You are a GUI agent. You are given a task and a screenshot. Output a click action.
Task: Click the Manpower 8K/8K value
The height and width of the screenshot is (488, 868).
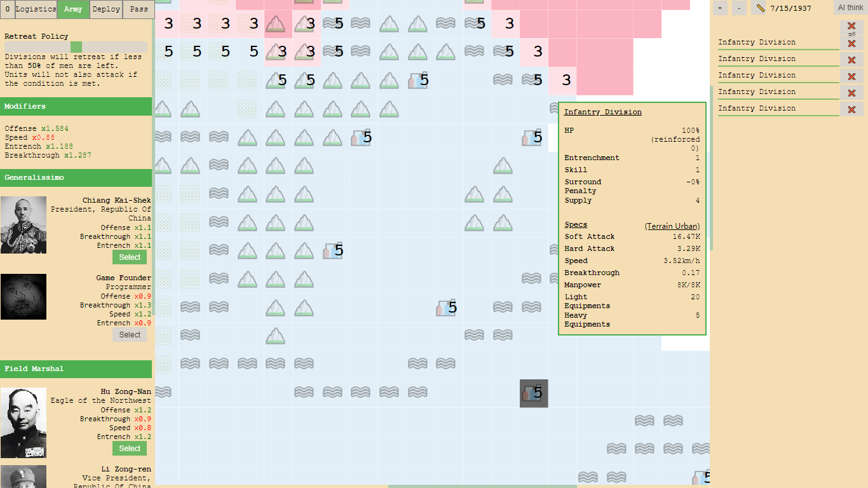click(689, 285)
